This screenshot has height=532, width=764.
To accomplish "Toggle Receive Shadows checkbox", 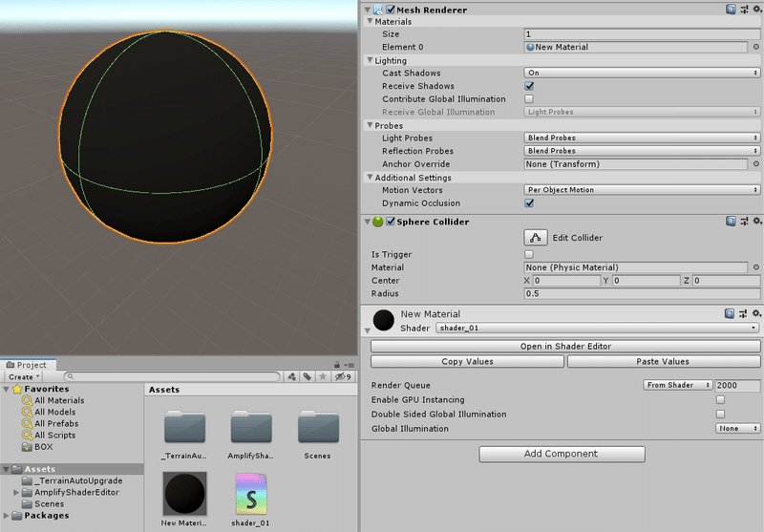I will pos(529,86).
